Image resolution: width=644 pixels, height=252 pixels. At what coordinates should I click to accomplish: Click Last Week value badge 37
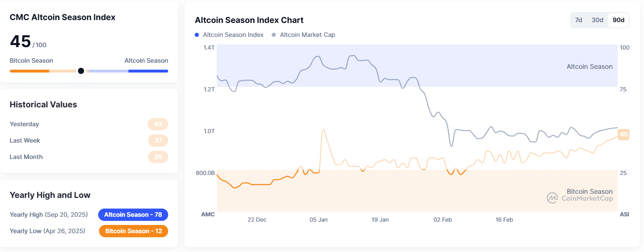point(158,141)
